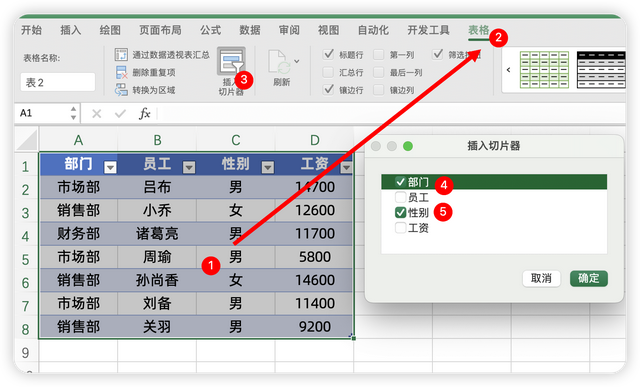This screenshot has height=387, width=640.
Task: Click the Name Box stepper arrows
Action: tap(73, 113)
